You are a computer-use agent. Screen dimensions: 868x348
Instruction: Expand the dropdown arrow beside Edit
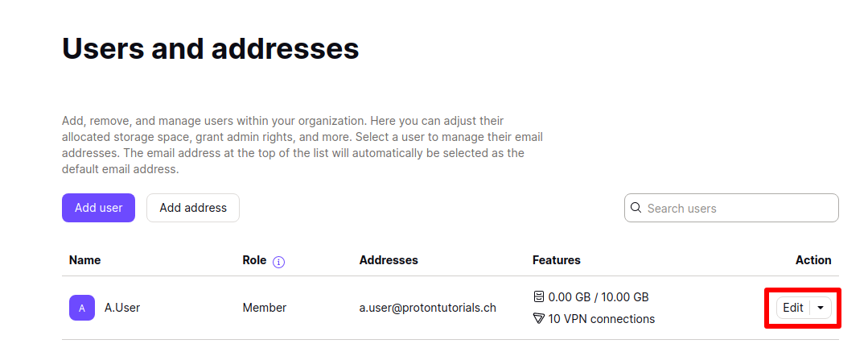(821, 308)
